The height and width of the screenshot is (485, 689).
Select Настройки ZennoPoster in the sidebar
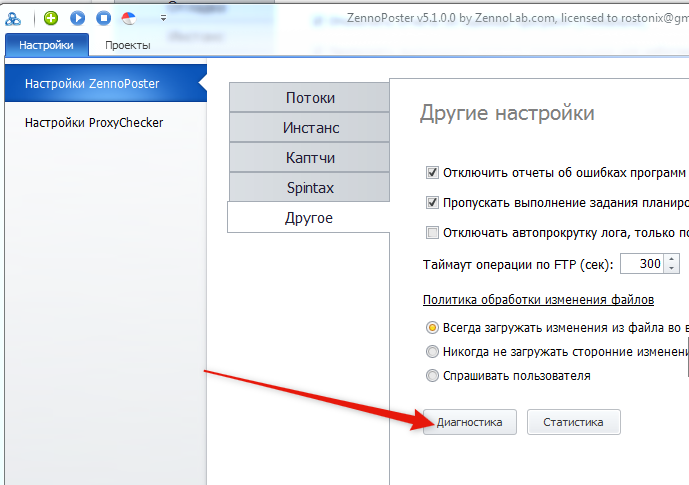point(105,83)
